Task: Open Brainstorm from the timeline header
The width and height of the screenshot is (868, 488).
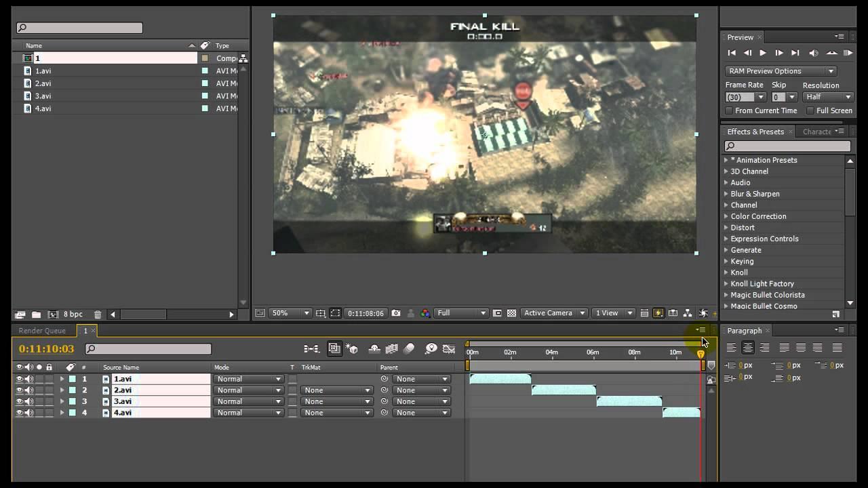Action: coord(431,348)
